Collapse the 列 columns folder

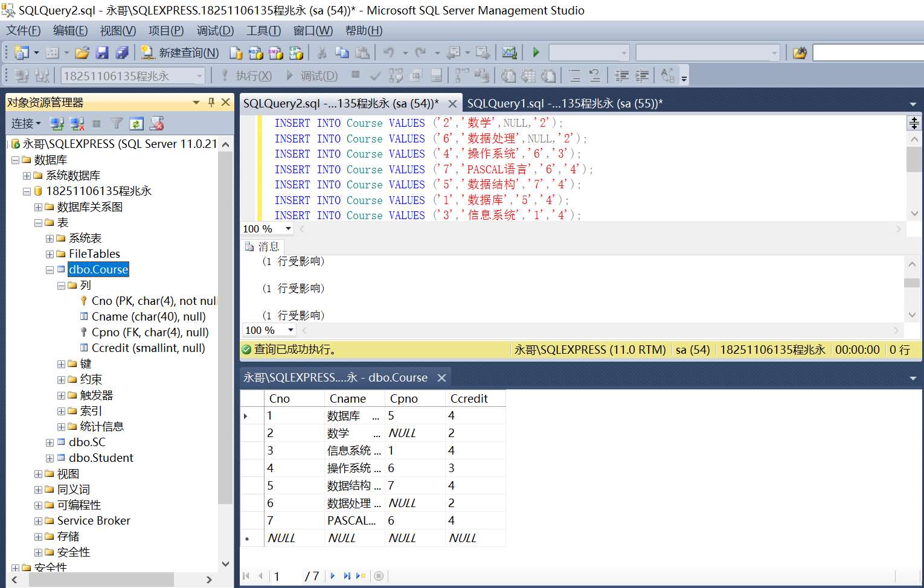coord(61,286)
